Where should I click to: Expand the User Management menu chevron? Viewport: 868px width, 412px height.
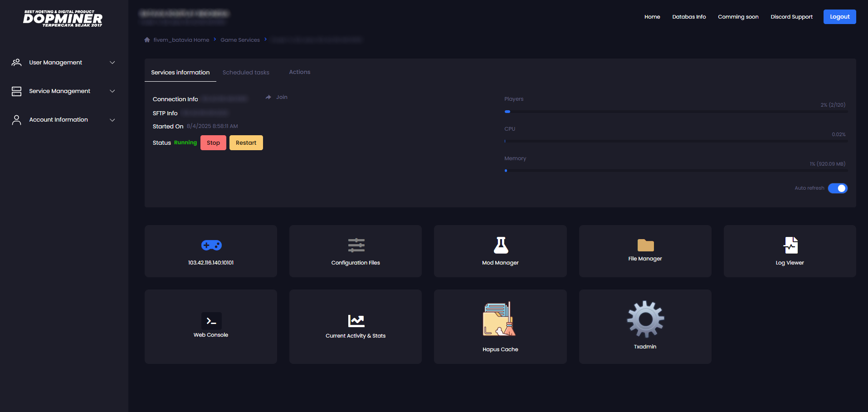(x=112, y=63)
